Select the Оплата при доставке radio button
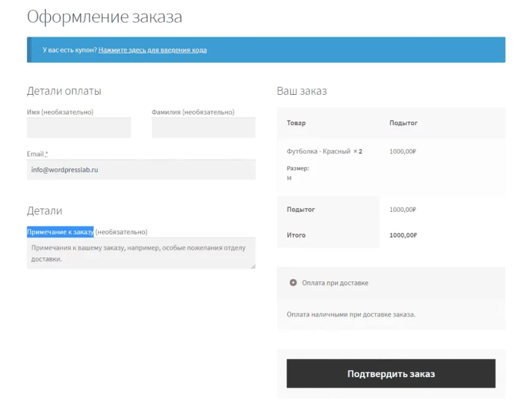This screenshot has height=401, width=532. click(293, 283)
